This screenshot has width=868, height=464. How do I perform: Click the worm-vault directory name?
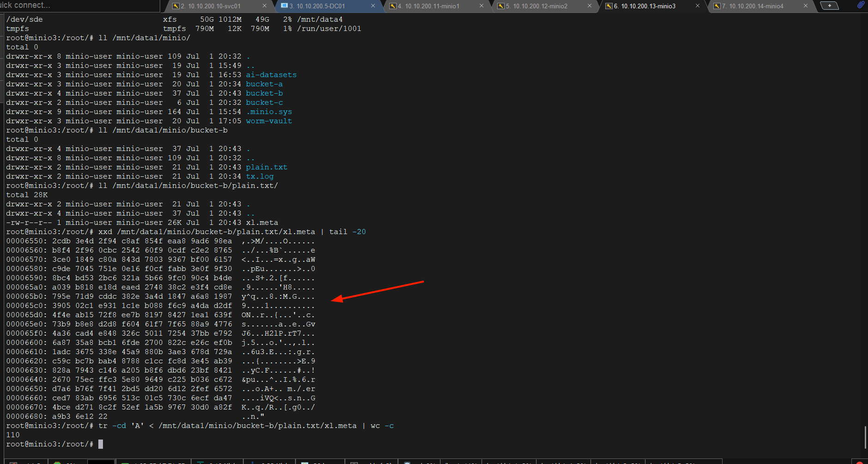click(x=269, y=121)
